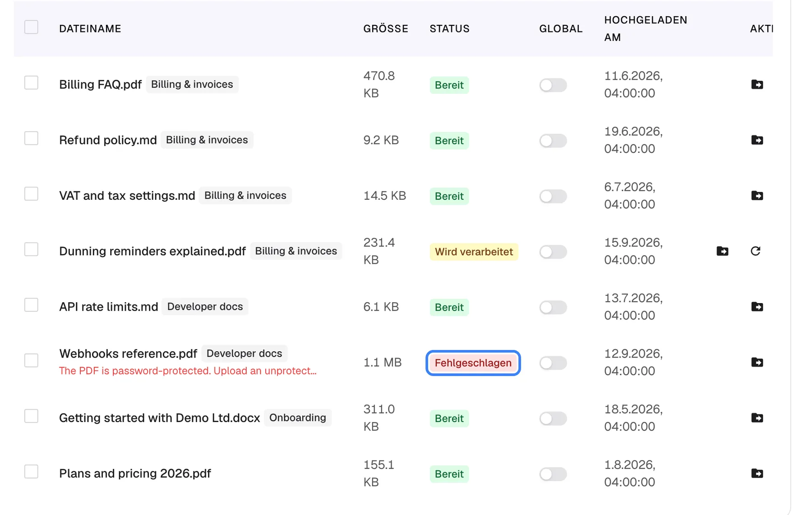Click Bereit status badge for Refund policy.md

(x=449, y=140)
